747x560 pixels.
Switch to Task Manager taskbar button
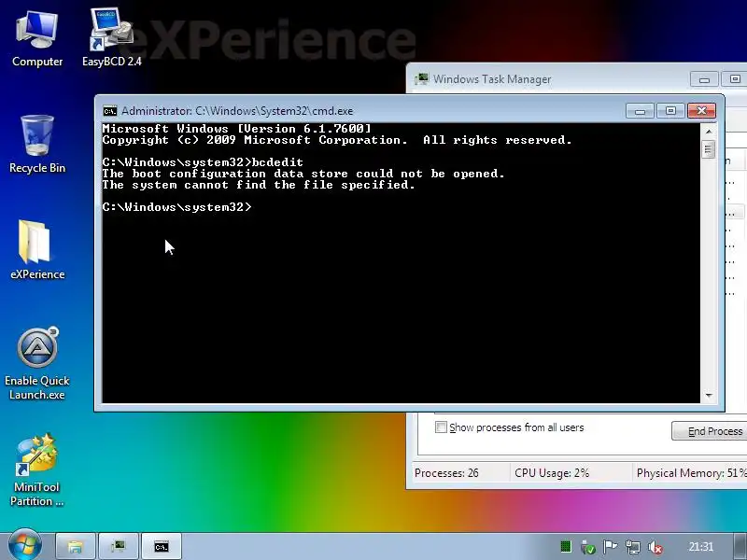pyautogui.click(x=119, y=546)
